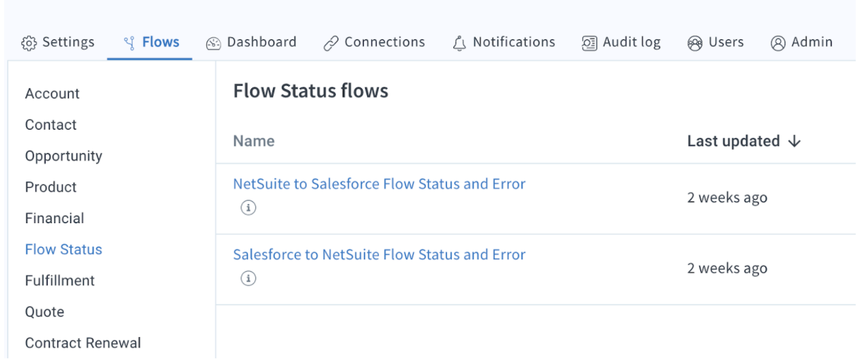The height and width of the screenshot is (359, 868).
Task: Click the Users group icon
Action: point(695,43)
